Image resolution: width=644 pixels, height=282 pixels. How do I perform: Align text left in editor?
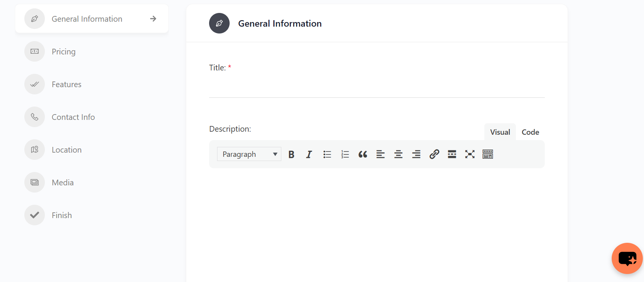coord(381,154)
